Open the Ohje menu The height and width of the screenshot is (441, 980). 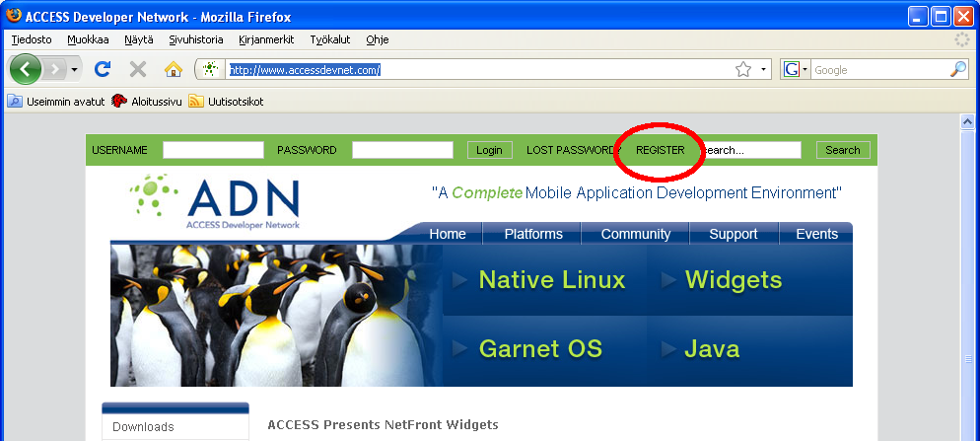[378, 39]
